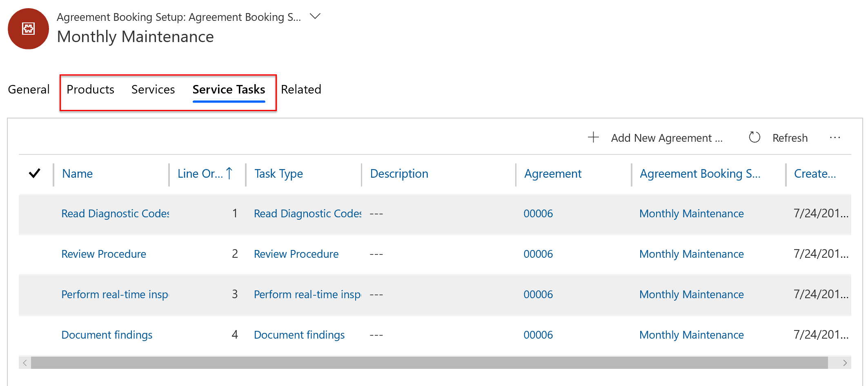Switch to the Products tab
Viewport: 868px width, 386px height.
pyautogui.click(x=90, y=89)
